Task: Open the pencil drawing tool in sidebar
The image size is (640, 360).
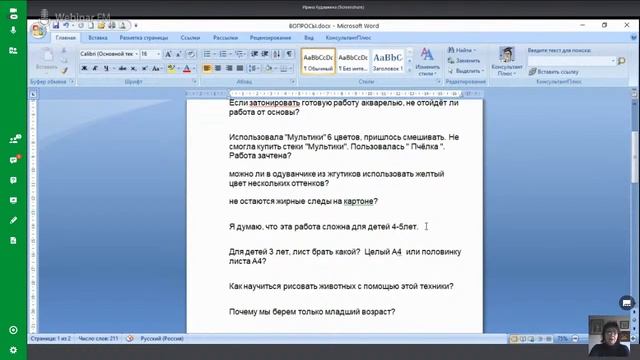Action: point(13,220)
